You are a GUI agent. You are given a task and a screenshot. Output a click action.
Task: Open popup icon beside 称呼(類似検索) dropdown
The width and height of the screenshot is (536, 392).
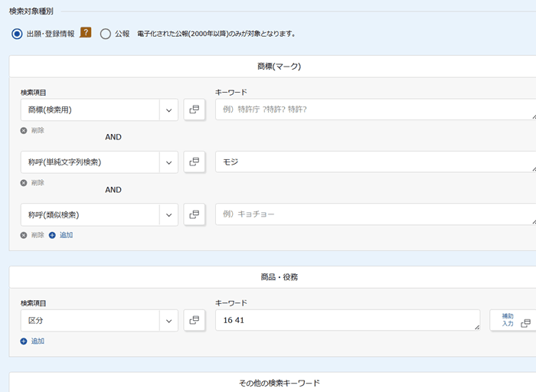(x=194, y=214)
